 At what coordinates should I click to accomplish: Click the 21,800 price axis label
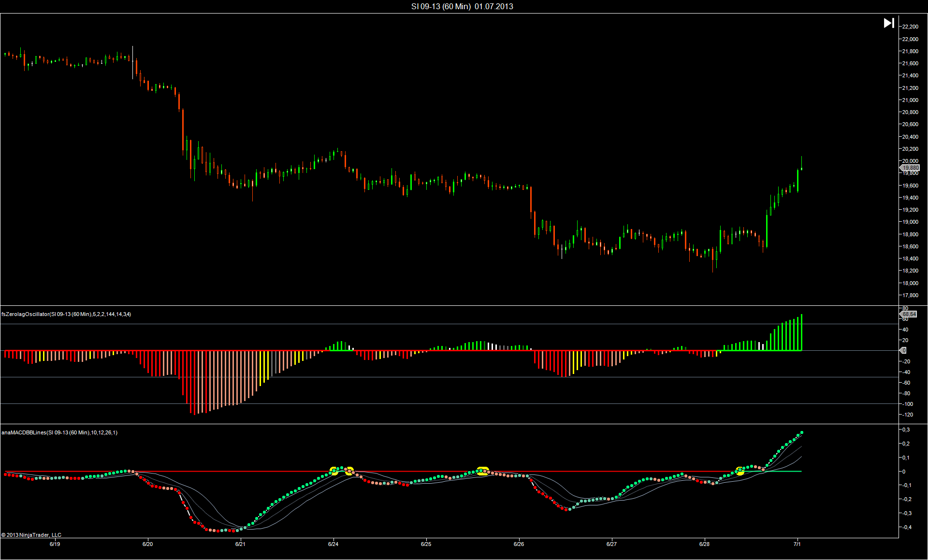(910, 51)
